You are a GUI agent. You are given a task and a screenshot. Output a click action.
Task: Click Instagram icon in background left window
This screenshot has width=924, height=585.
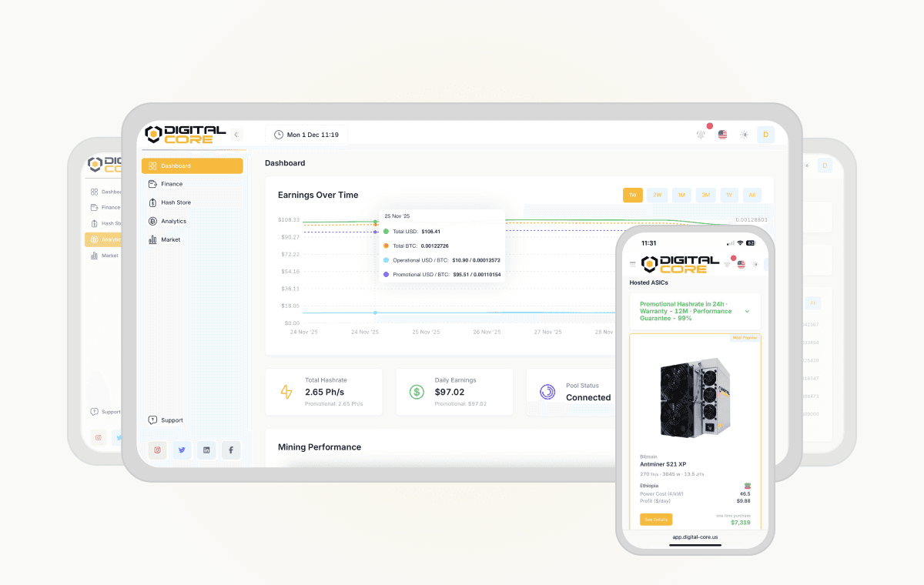pos(99,437)
